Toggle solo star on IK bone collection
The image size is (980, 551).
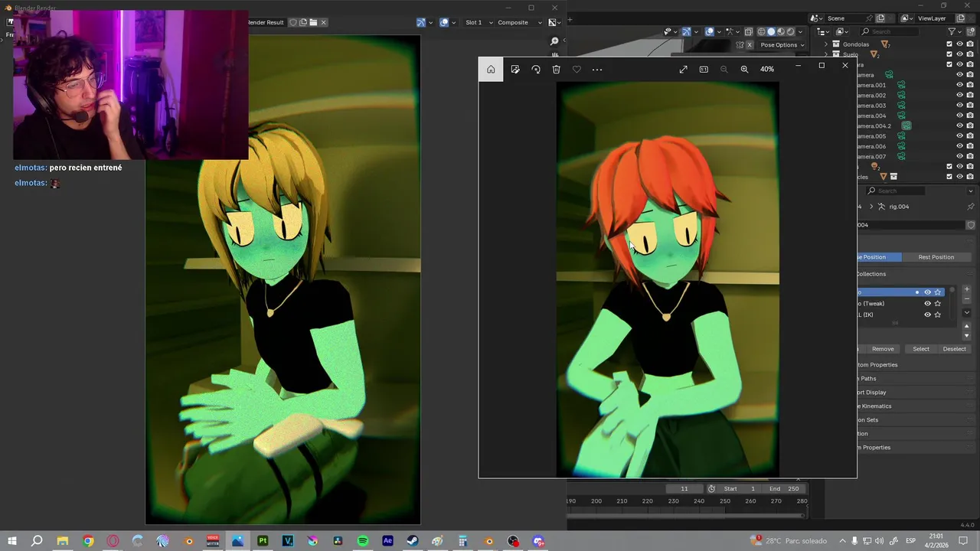point(938,315)
